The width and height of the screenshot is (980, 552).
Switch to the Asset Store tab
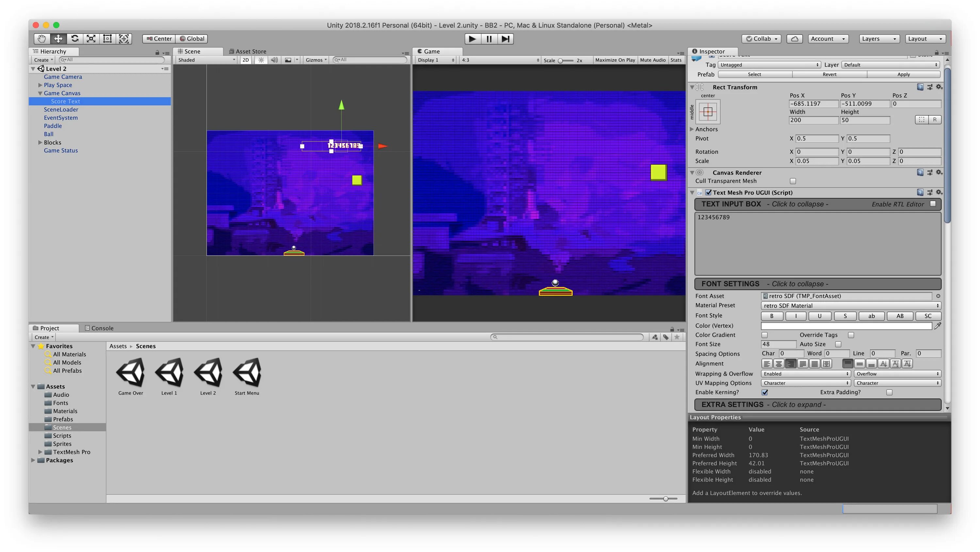[x=247, y=51]
